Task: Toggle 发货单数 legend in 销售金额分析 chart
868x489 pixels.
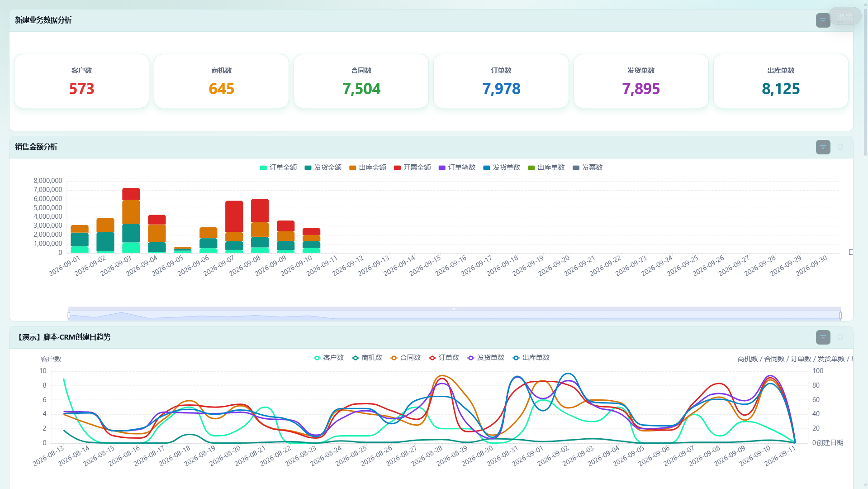Action: pos(502,168)
